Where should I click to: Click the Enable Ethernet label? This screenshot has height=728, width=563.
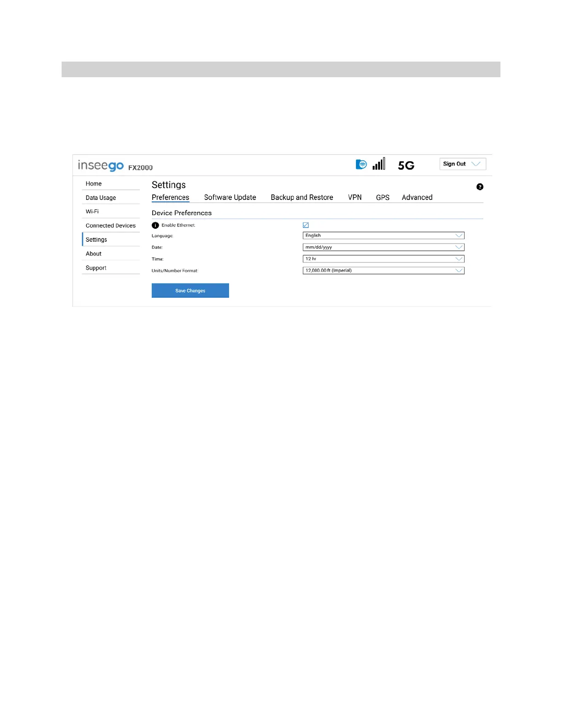pyautogui.click(x=178, y=225)
